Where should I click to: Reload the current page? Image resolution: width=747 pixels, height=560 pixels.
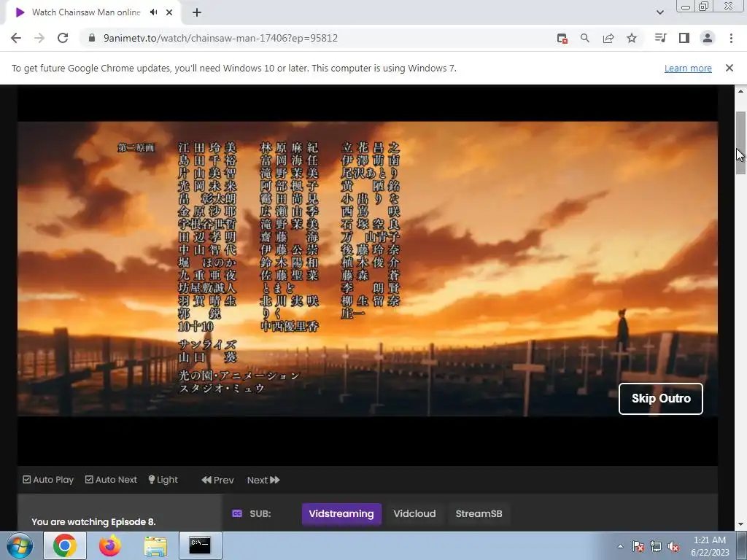pyautogui.click(x=63, y=38)
